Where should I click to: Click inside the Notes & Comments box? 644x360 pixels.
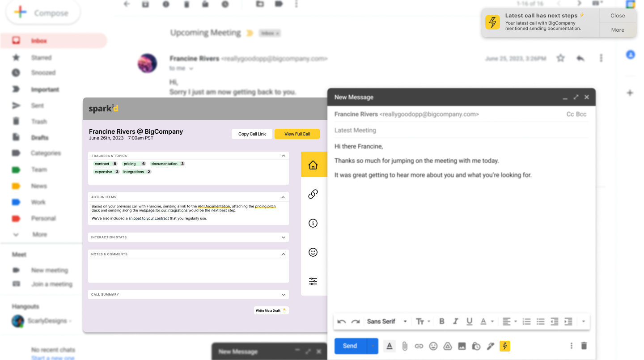tap(188, 270)
